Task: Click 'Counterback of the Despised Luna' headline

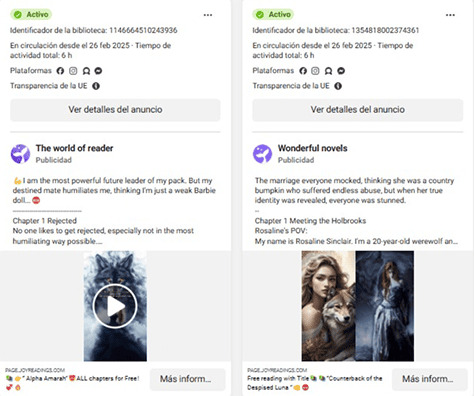Action: 315,383
